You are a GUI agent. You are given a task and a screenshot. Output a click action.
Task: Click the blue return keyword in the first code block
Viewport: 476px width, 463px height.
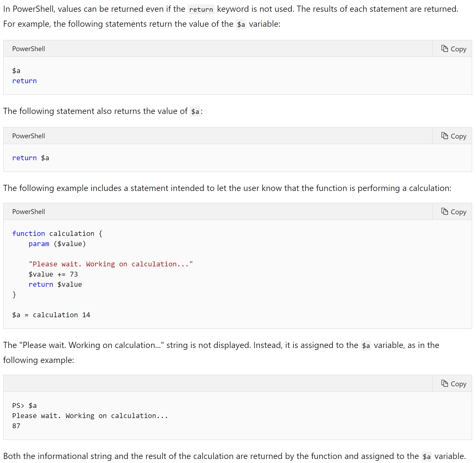click(24, 81)
